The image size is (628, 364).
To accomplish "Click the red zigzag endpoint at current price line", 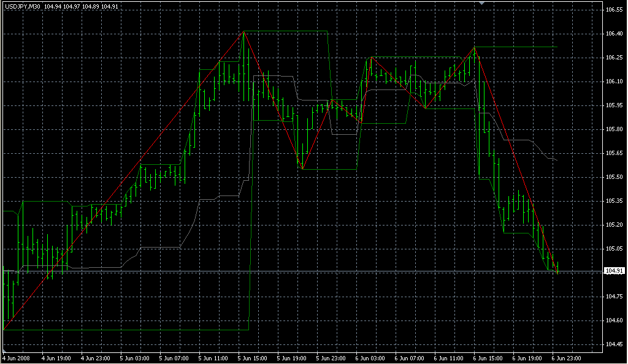I will point(557,271).
